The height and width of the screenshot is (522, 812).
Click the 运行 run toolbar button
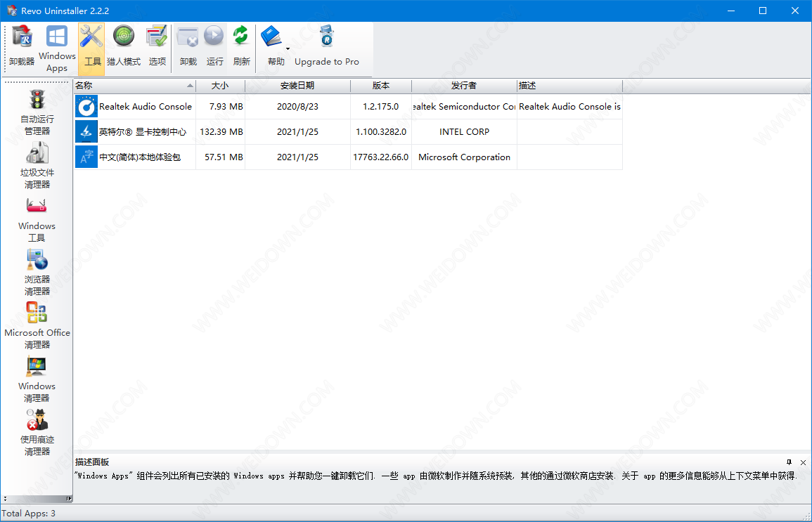click(x=214, y=46)
